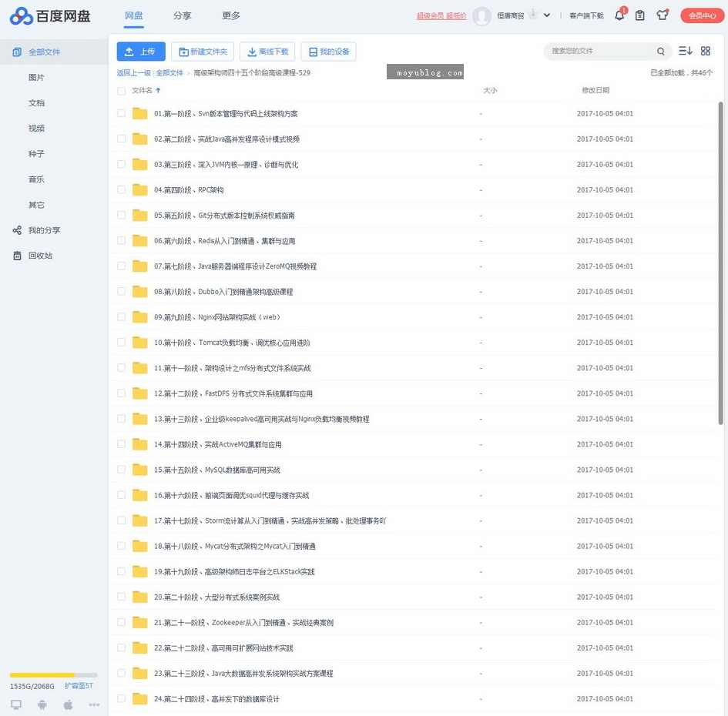
Task: Click the search magnifier icon
Action: tap(661, 50)
